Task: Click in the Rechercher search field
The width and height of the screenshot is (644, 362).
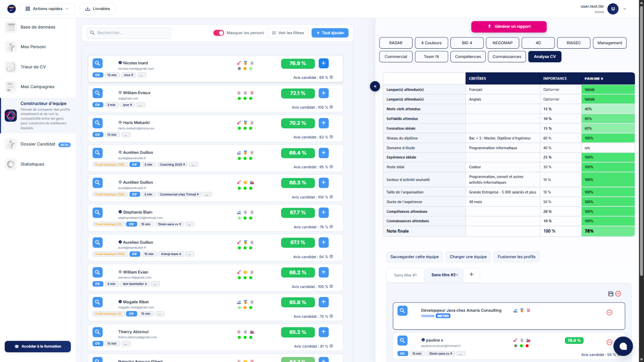Action: click(x=129, y=33)
